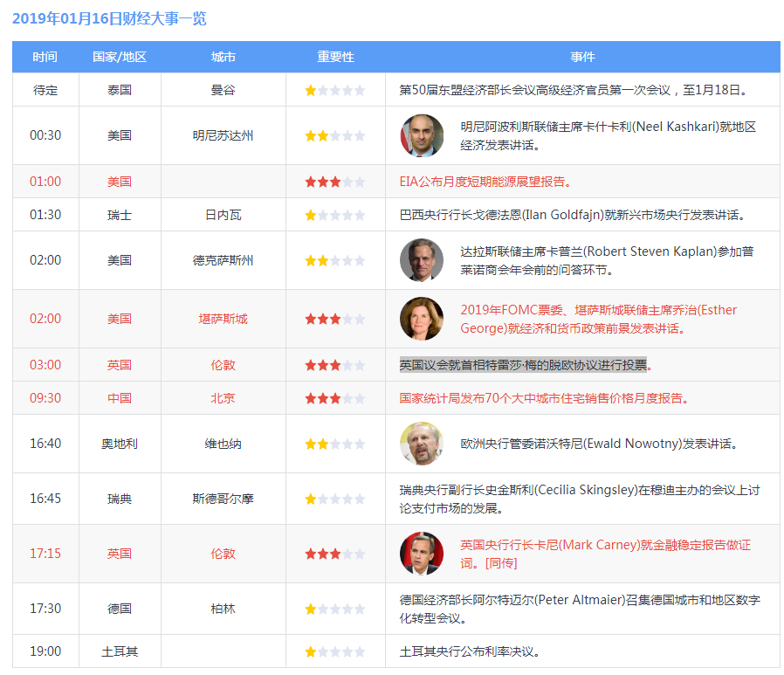Click the title 2019年01月16日财经大事一览
The height and width of the screenshot is (675, 784).
pos(109,18)
